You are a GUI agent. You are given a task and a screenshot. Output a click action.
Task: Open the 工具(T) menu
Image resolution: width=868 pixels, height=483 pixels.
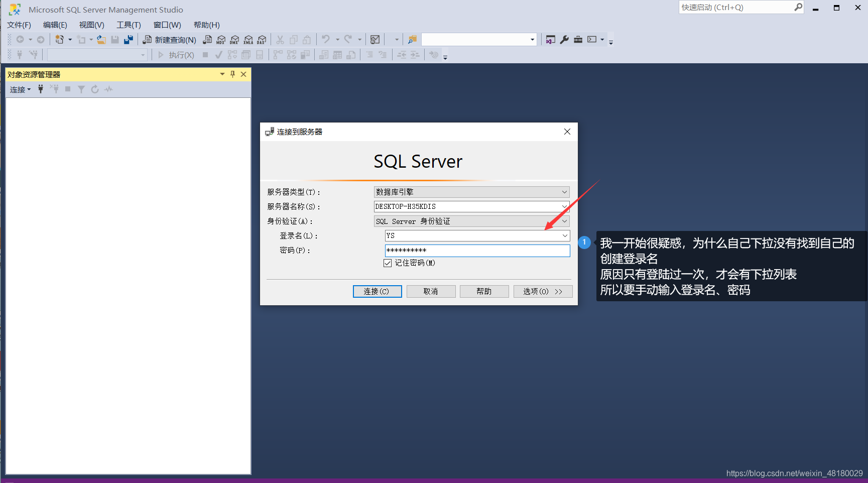tap(129, 25)
